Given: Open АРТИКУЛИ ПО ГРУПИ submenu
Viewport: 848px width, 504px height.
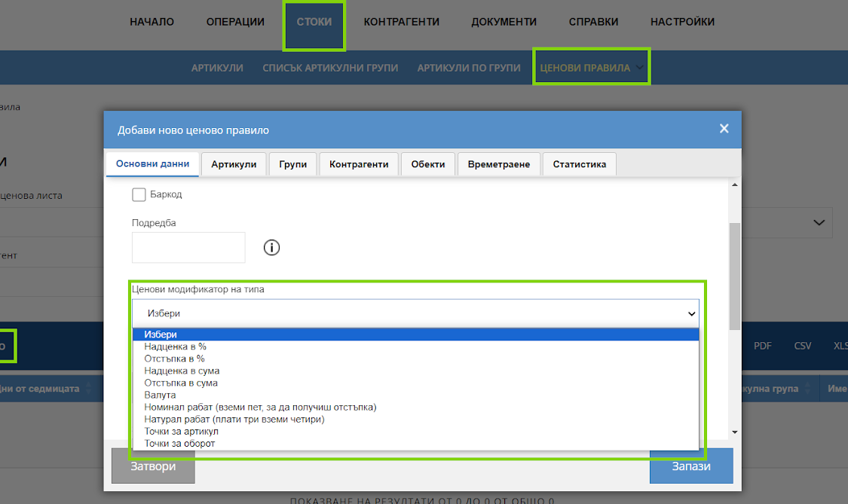Looking at the screenshot, I should tap(469, 68).
